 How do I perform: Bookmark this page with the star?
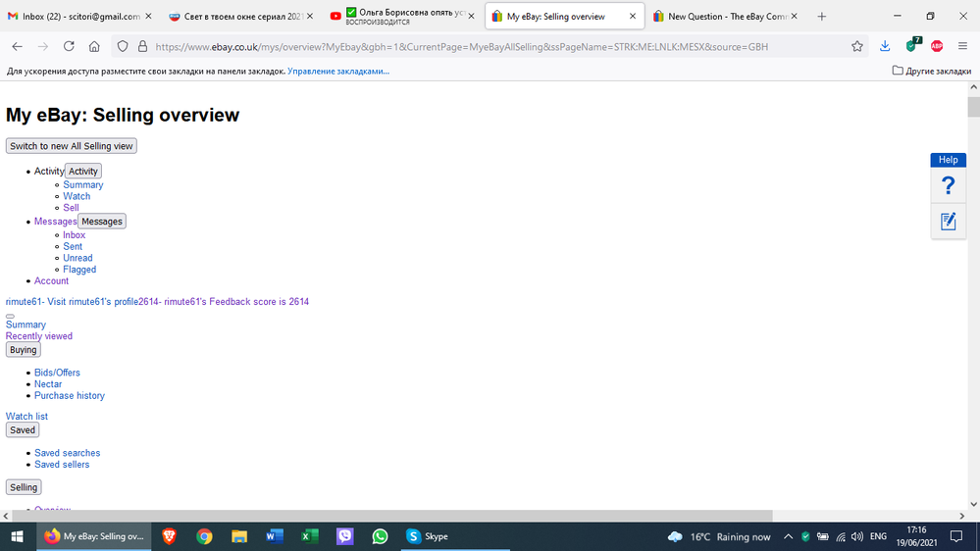pos(856,46)
